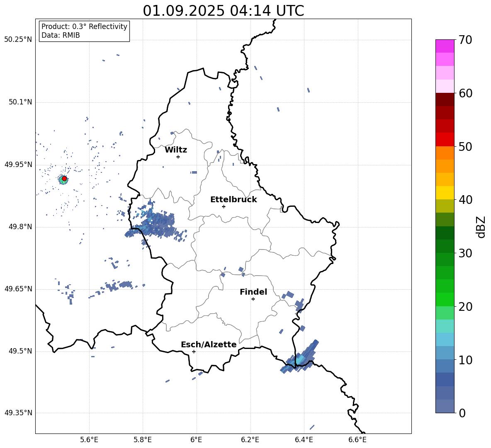The height and width of the screenshot is (448, 491).
Task: Click the 5.8°E longitude label
Action: pyautogui.click(x=143, y=440)
